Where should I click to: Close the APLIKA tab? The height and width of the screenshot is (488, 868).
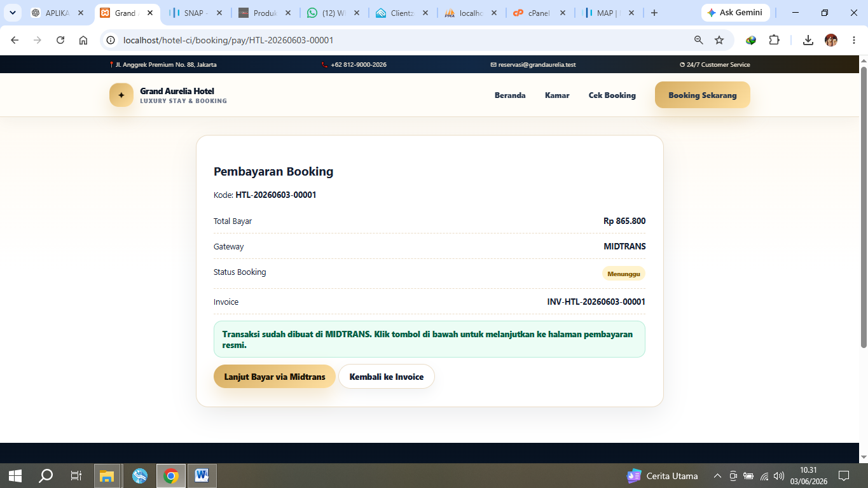click(81, 13)
